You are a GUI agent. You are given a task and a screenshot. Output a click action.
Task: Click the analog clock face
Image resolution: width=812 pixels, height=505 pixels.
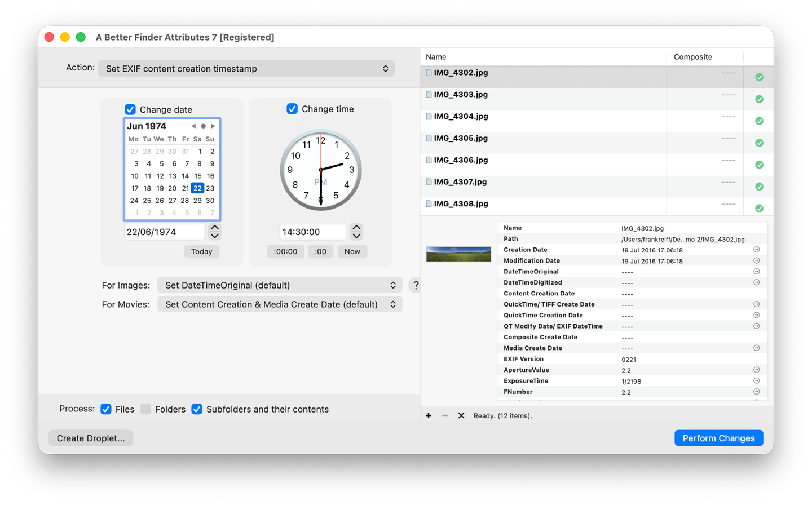pos(321,170)
